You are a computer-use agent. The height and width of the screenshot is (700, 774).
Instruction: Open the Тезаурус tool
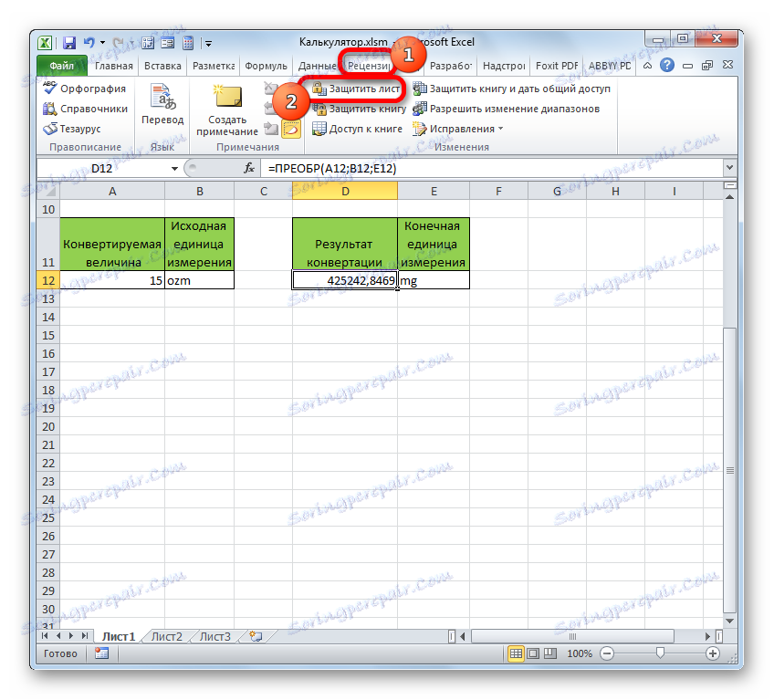71,129
